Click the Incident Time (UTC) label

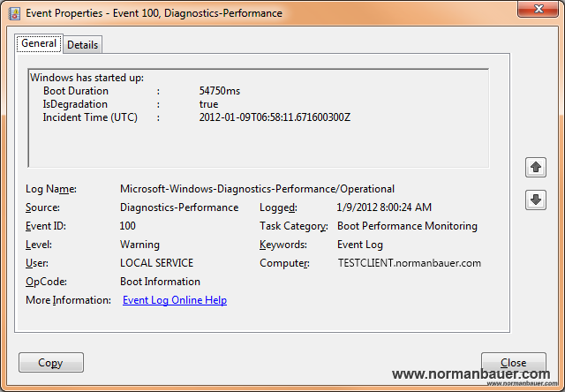pyautogui.click(x=90, y=117)
